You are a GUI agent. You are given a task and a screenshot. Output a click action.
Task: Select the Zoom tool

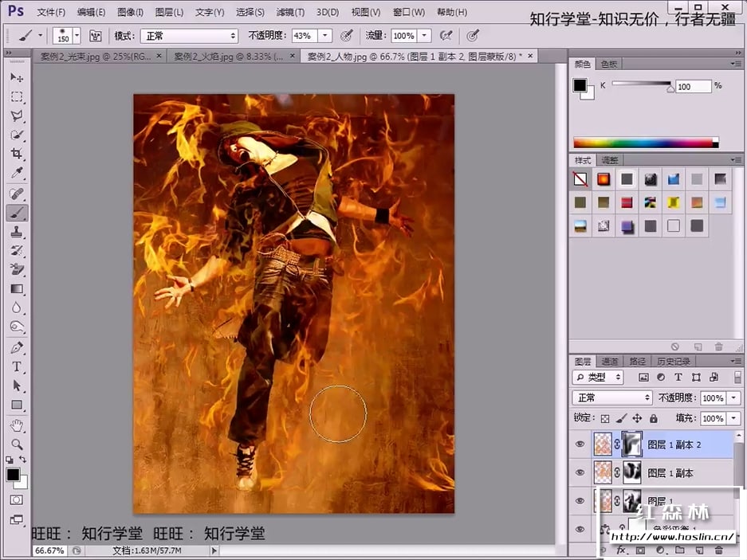pos(17,444)
